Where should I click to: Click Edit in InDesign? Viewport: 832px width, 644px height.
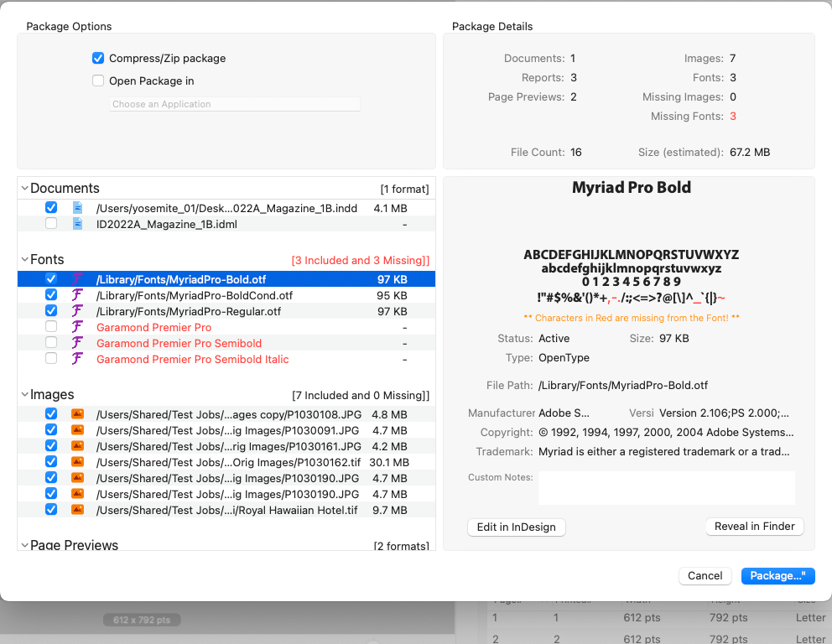click(517, 527)
